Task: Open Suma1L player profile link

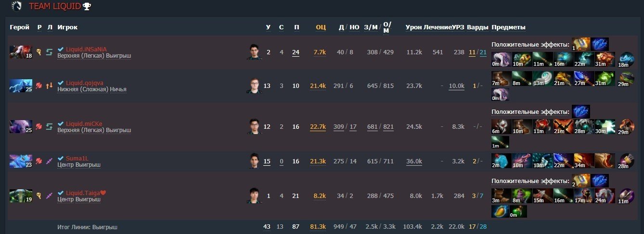Action: 77,158
